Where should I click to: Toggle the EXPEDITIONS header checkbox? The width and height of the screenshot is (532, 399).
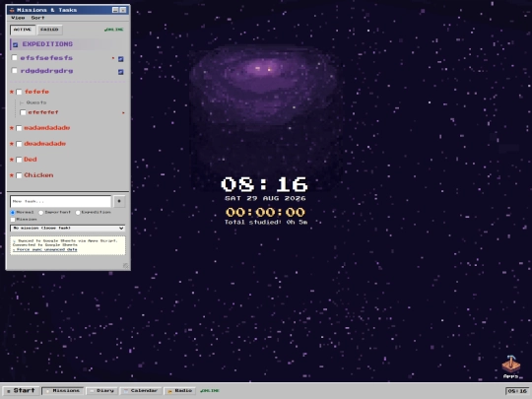[15, 44]
